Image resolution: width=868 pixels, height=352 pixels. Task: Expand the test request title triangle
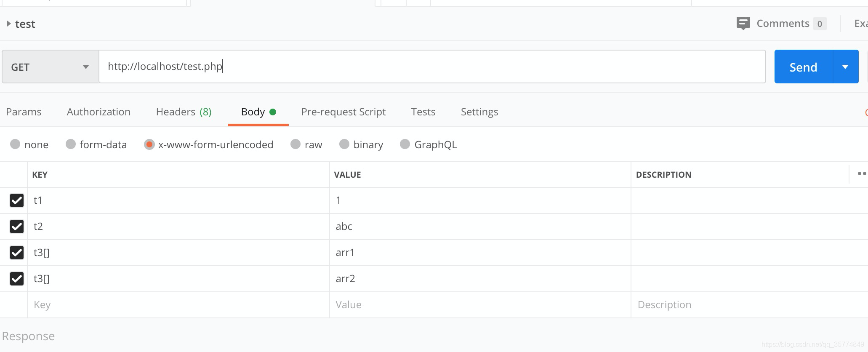click(x=8, y=24)
